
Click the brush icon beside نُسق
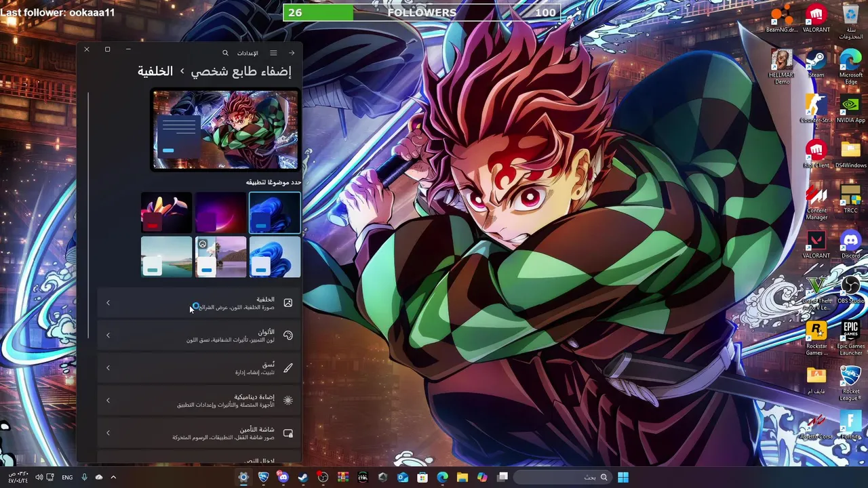(288, 368)
